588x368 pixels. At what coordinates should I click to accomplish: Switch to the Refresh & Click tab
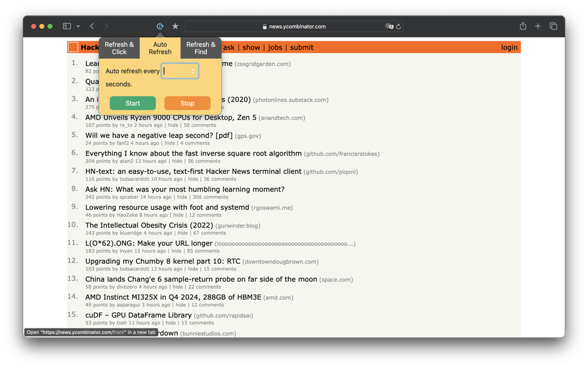click(119, 48)
